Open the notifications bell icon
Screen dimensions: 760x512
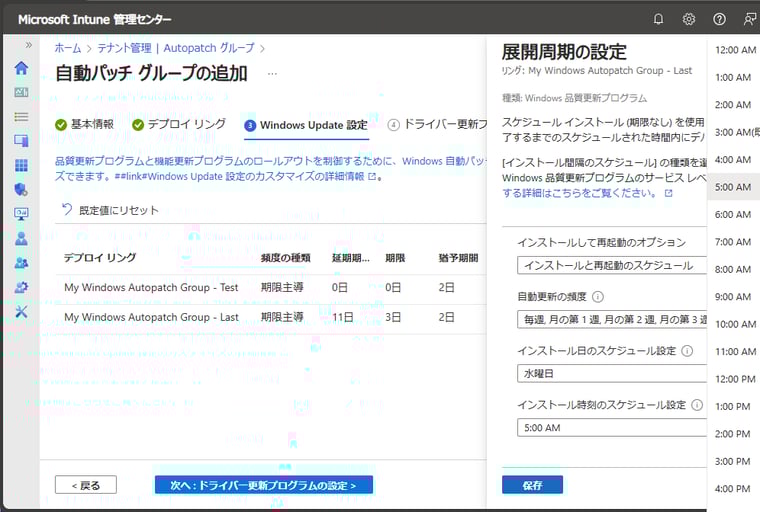click(x=658, y=19)
